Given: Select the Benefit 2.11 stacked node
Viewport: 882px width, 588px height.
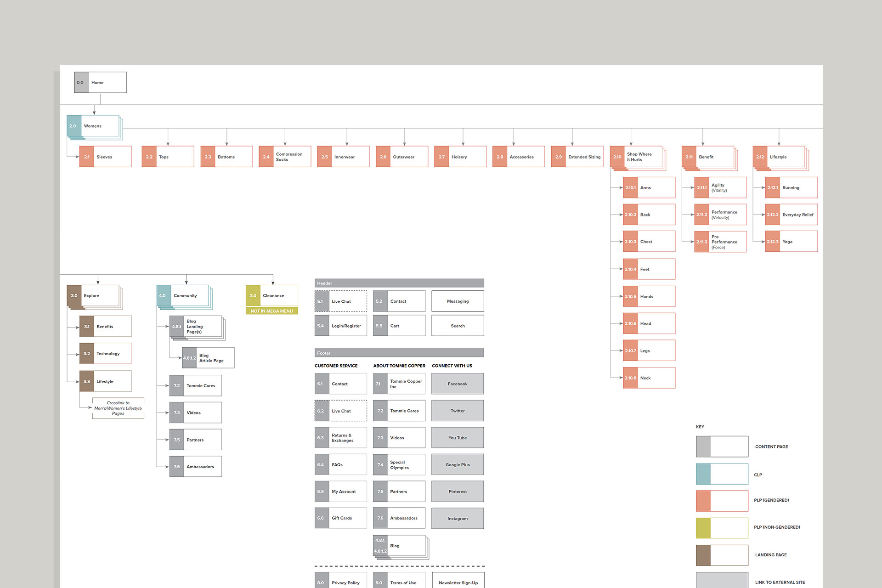Looking at the screenshot, I should (x=708, y=157).
